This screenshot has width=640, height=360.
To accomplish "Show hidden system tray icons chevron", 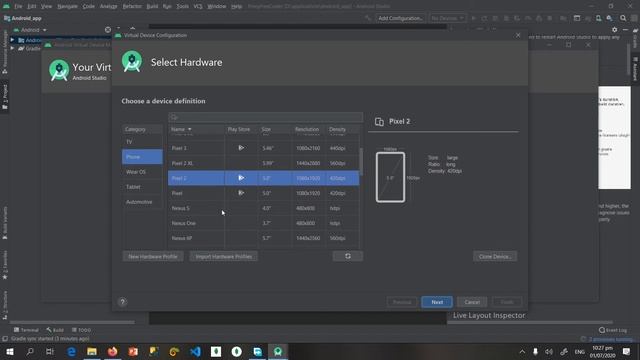I will (522, 351).
